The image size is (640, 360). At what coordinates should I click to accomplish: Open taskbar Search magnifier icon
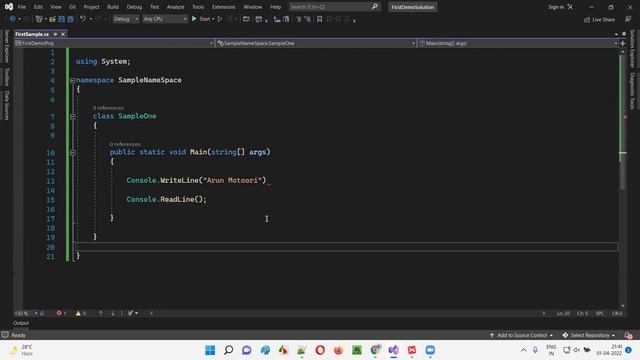click(229, 350)
